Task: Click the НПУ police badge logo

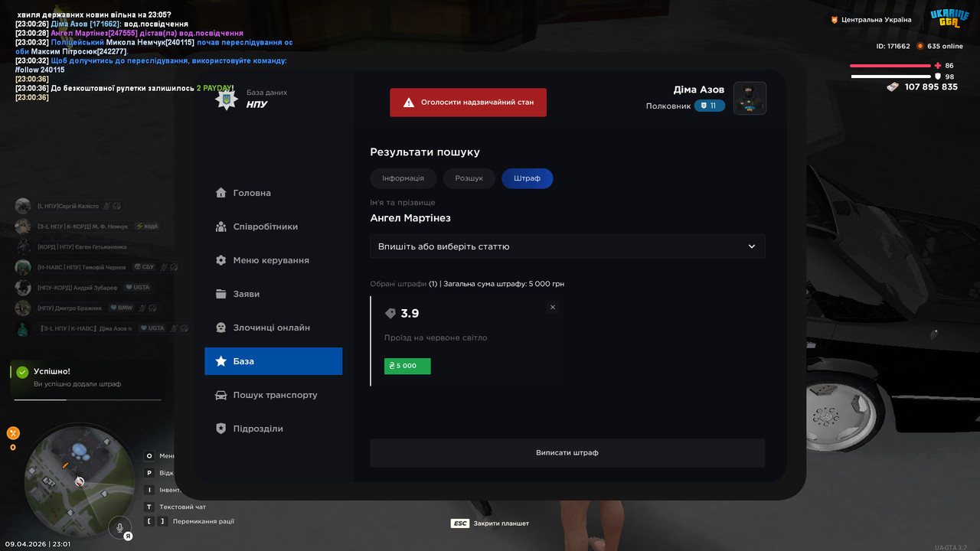Action: 226,99
